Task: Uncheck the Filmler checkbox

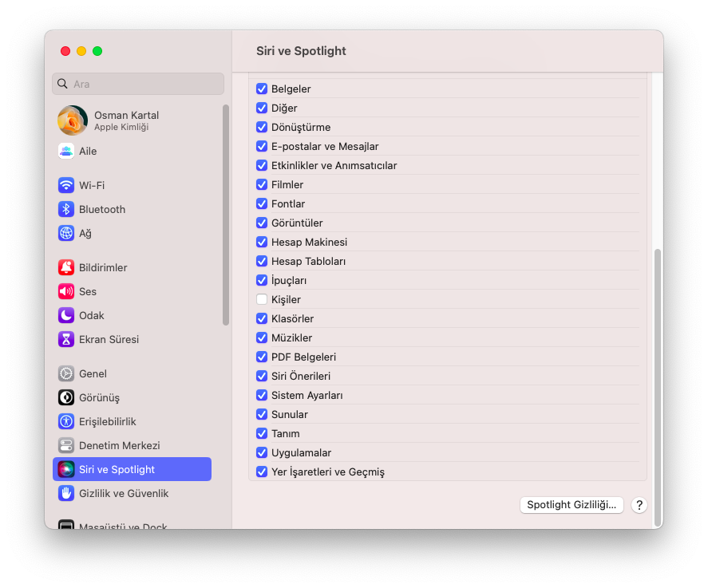Action: (262, 184)
